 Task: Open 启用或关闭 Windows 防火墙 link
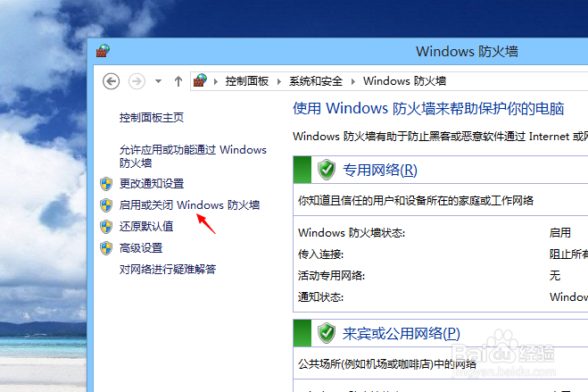[x=189, y=204]
